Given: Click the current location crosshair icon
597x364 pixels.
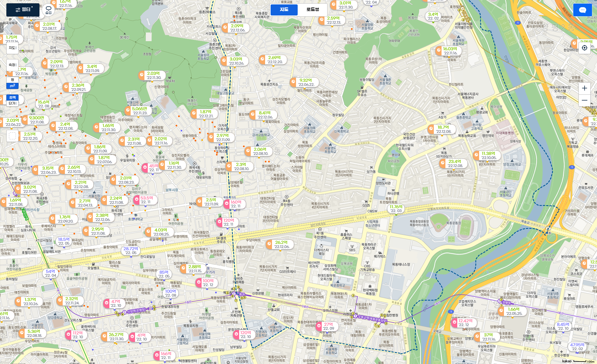Looking at the screenshot, I should tap(584, 48).
